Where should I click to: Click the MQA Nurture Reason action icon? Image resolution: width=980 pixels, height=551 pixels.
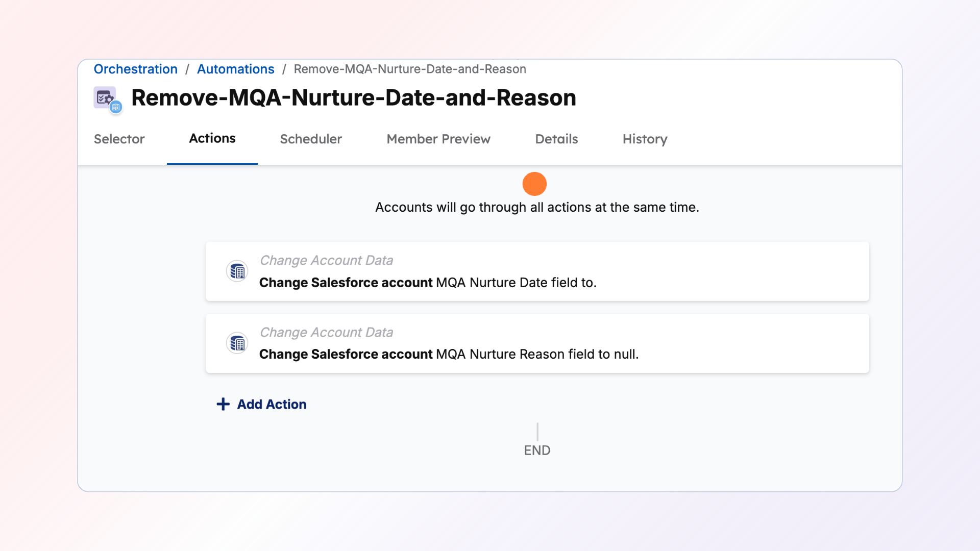[237, 343]
